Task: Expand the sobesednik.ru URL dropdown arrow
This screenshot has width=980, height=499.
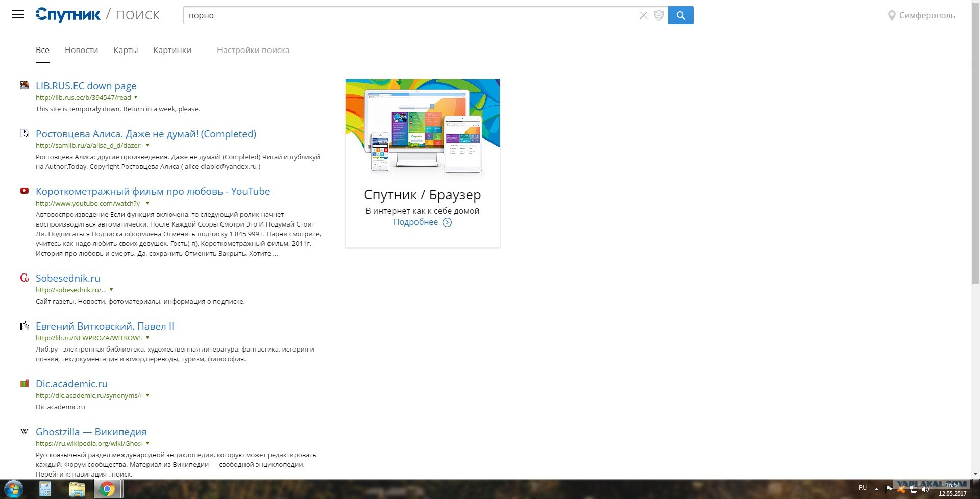Action: coord(111,289)
